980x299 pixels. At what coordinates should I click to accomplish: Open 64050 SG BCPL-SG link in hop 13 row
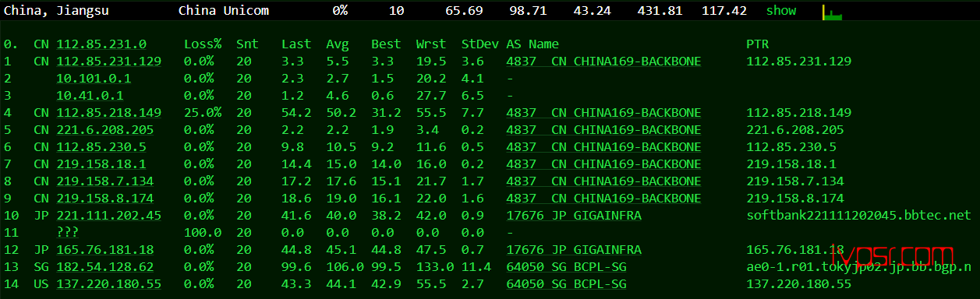[566, 267]
